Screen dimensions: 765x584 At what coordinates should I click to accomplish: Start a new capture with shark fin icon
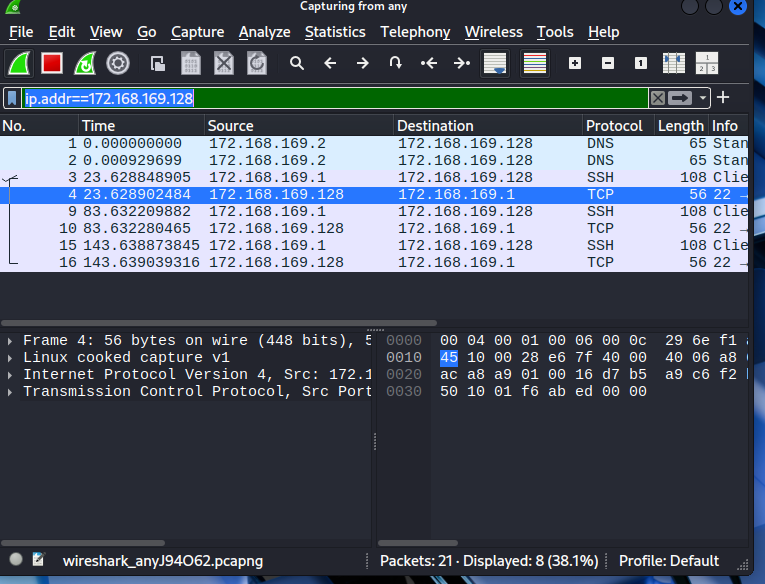click(x=20, y=63)
